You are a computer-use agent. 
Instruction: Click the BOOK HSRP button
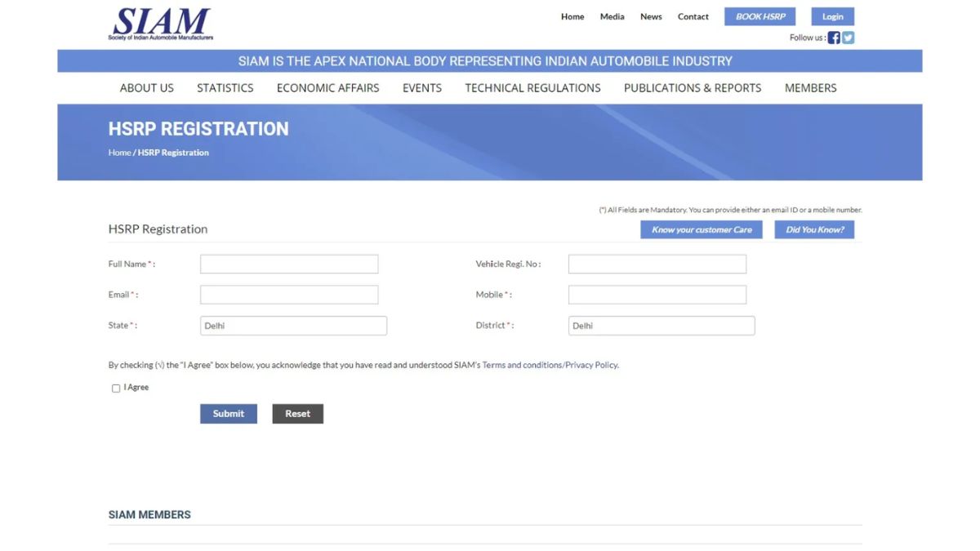point(759,16)
